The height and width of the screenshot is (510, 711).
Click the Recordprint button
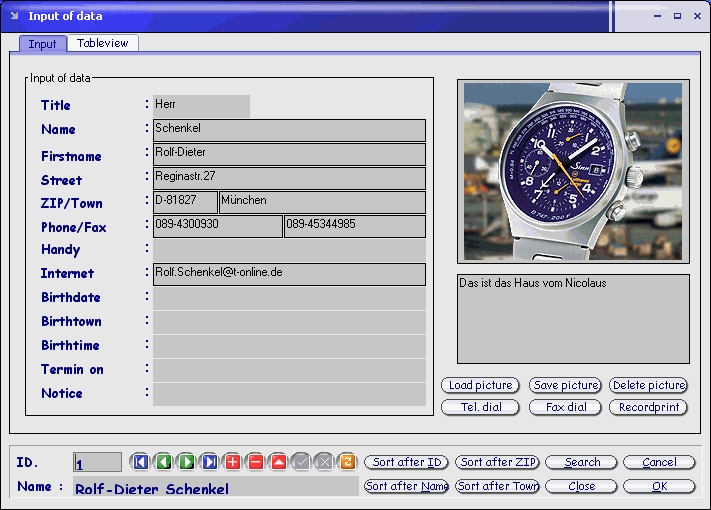tap(648, 407)
